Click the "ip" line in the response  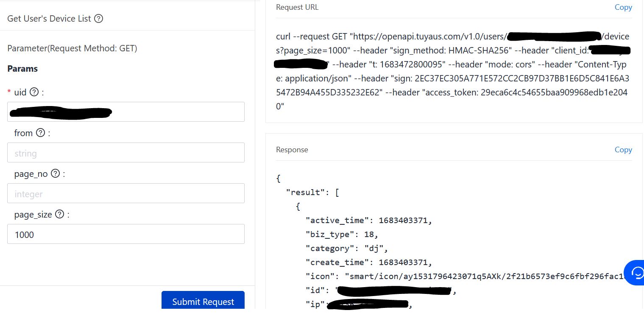(358, 305)
